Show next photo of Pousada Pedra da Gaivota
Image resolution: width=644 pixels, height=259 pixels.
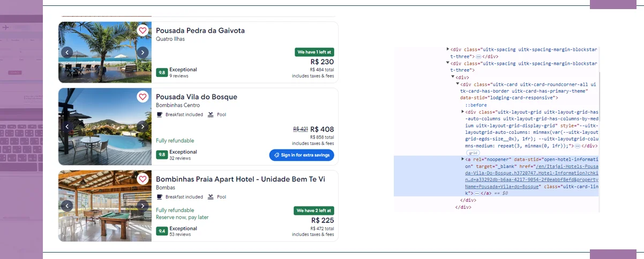pos(143,52)
